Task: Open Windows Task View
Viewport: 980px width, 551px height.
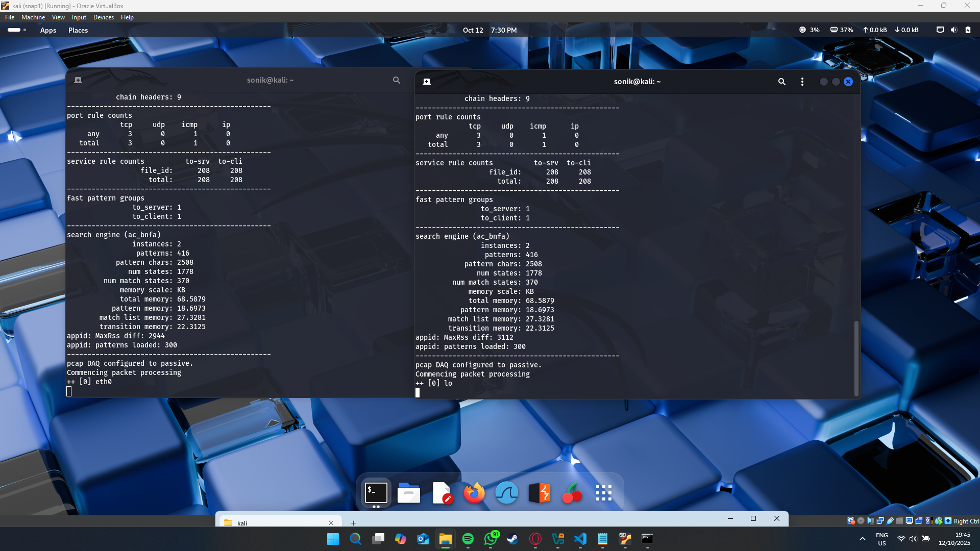Action: point(378,539)
